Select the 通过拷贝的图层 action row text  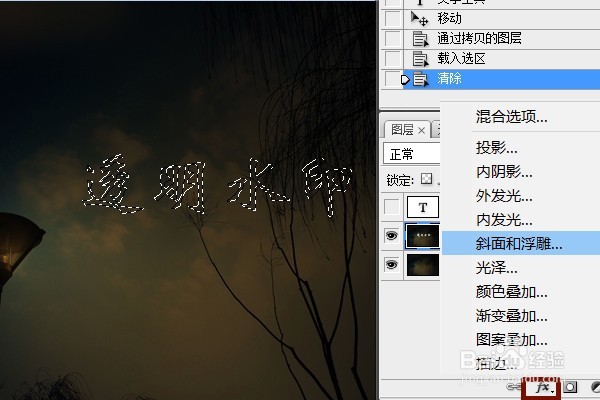[479, 38]
